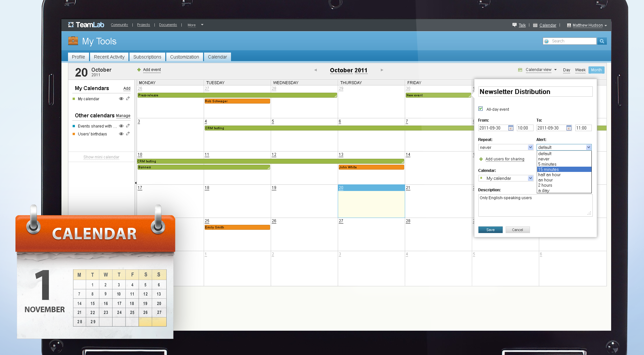Open the From date calendar picker icon
Image resolution: width=644 pixels, height=355 pixels.
coord(511,128)
